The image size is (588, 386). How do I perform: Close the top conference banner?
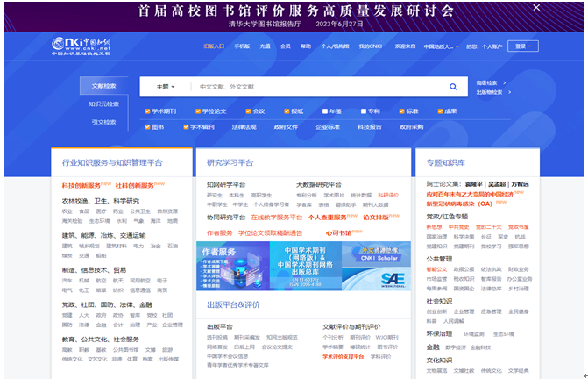tap(536, 8)
